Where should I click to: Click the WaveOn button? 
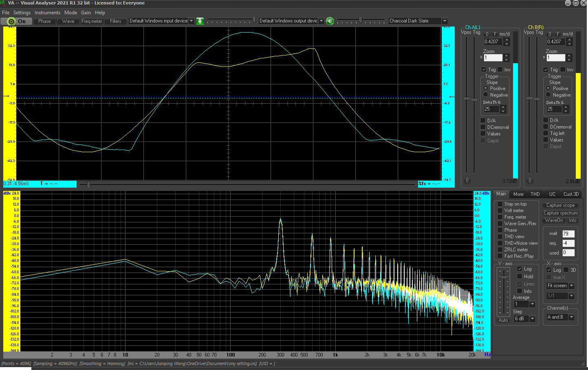pos(554,220)
